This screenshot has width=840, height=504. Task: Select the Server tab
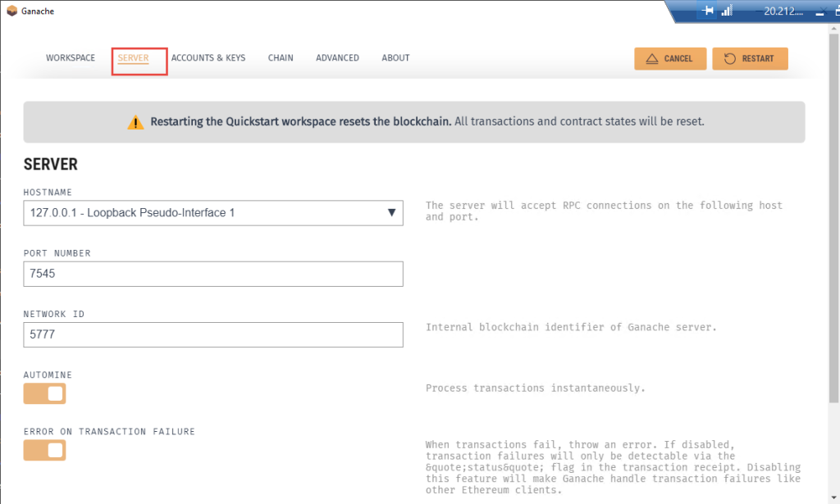coord(133,58)
